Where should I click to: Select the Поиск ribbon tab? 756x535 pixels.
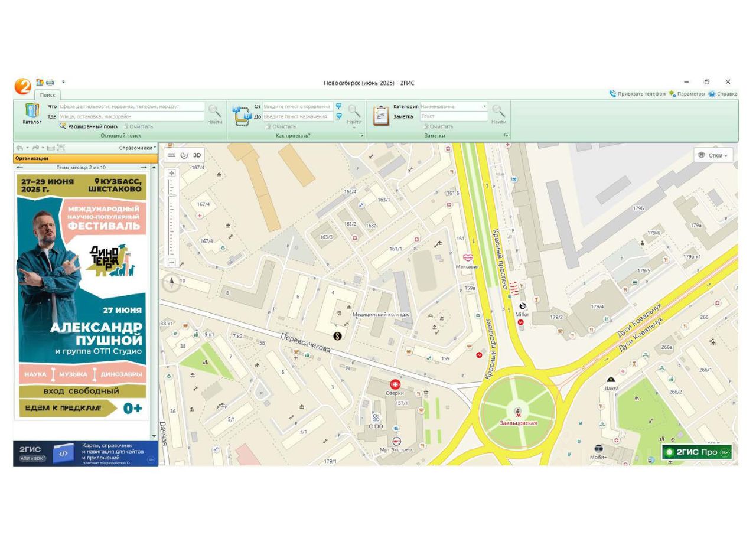pyautogui.click(x=47, y=95)
